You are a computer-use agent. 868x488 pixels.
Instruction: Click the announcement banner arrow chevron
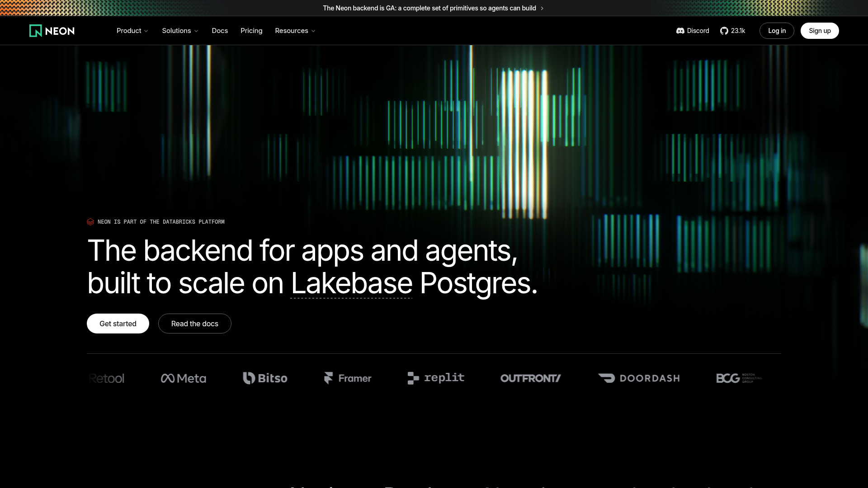click(x=542, y=8)
